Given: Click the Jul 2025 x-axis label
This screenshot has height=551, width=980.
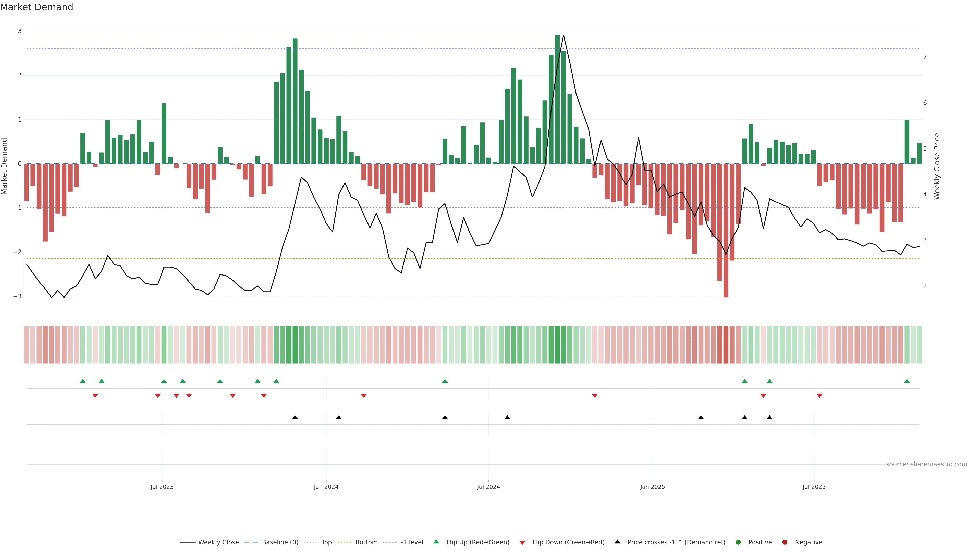Looking at the screenshot, I should point(814,487).
